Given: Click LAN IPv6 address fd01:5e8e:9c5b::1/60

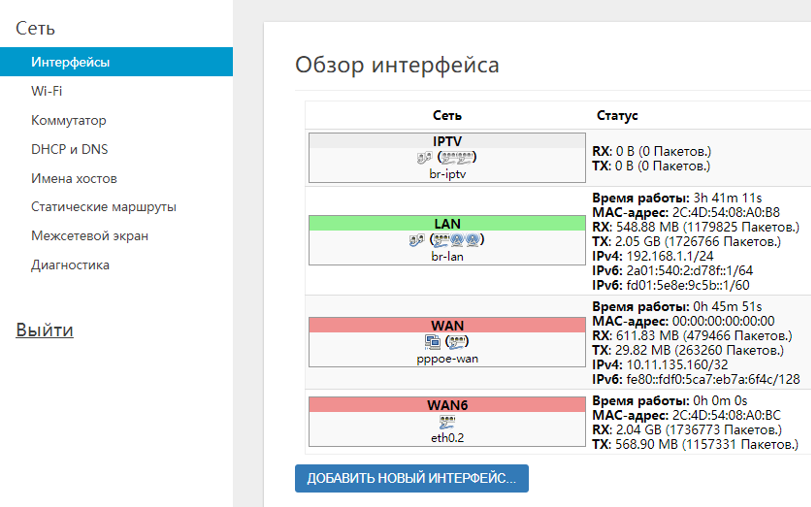Looking at the screenshot, I should click(x=688, y=285).
